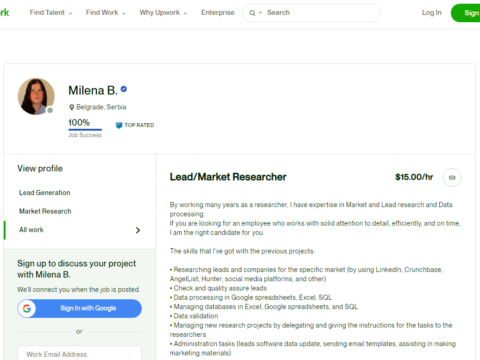
Task: Expand the Why Upwork dropdown
Action: pyautogui.click(x=163, y=13)
